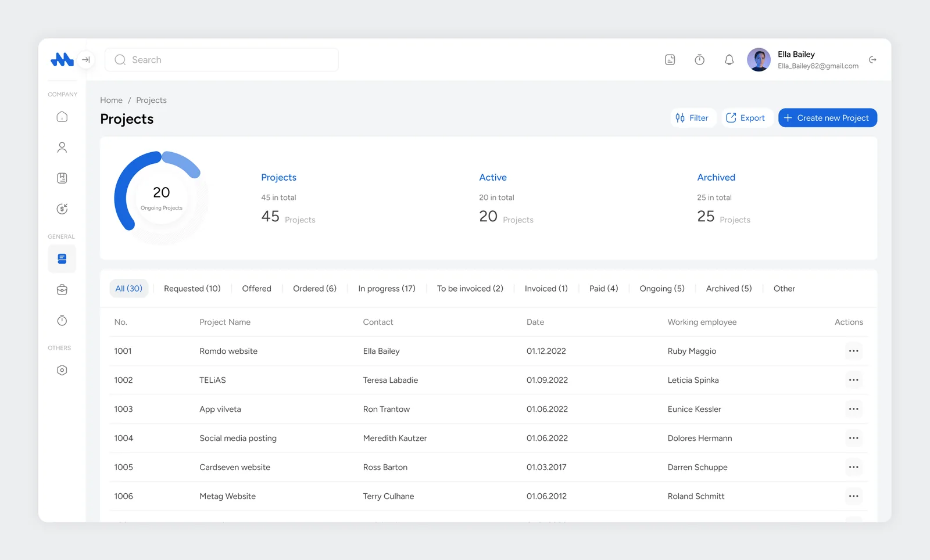Select the active Projects sidebar icon

point(62,259)
